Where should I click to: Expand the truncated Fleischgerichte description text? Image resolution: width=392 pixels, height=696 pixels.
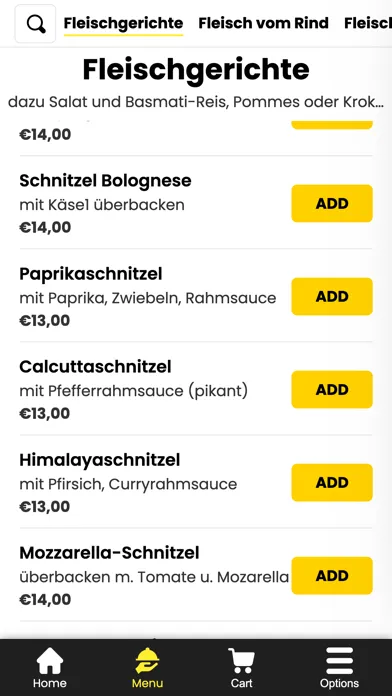(196, 102)
